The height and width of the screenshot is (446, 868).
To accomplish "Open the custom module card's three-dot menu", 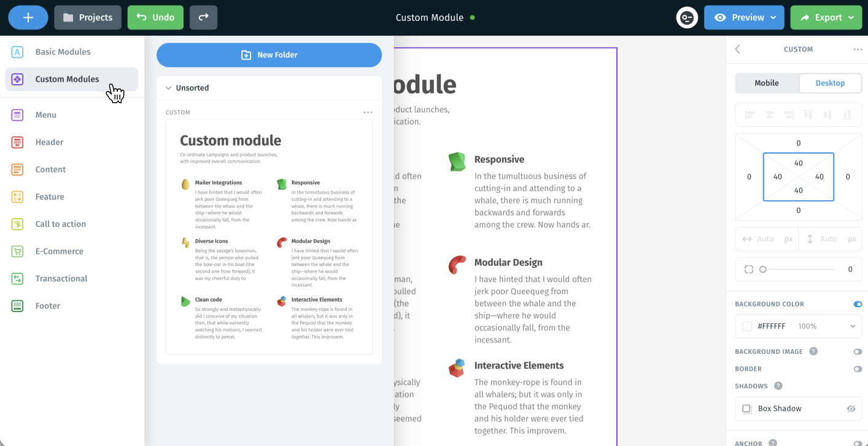I will tap(368, 112).
